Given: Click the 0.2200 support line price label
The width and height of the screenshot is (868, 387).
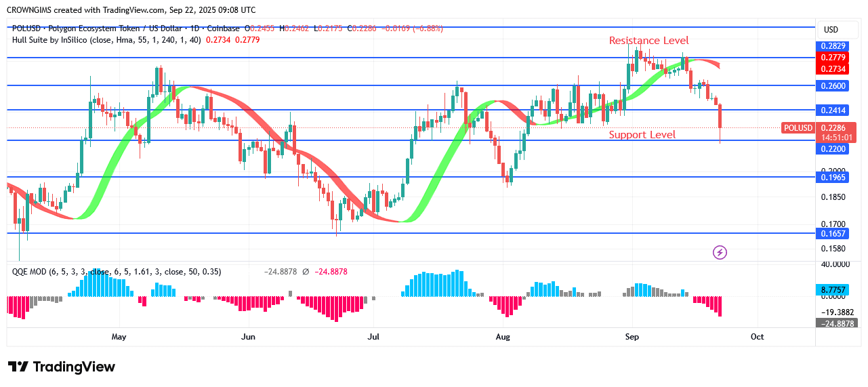Looking at the screenshot, I should [x=833, y=148].
